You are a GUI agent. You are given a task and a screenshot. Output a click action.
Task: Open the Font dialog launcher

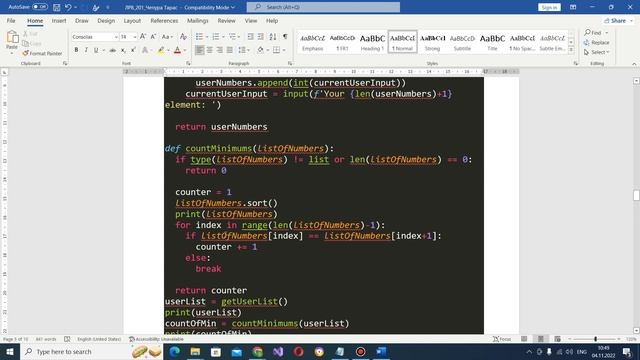(188, 63)
